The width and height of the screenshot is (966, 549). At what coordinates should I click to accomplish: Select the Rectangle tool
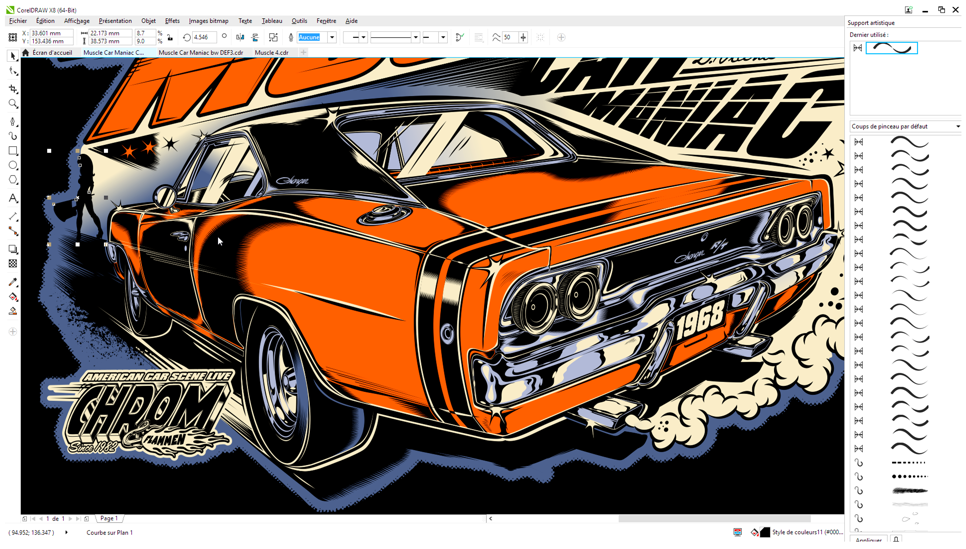(13, 151)
